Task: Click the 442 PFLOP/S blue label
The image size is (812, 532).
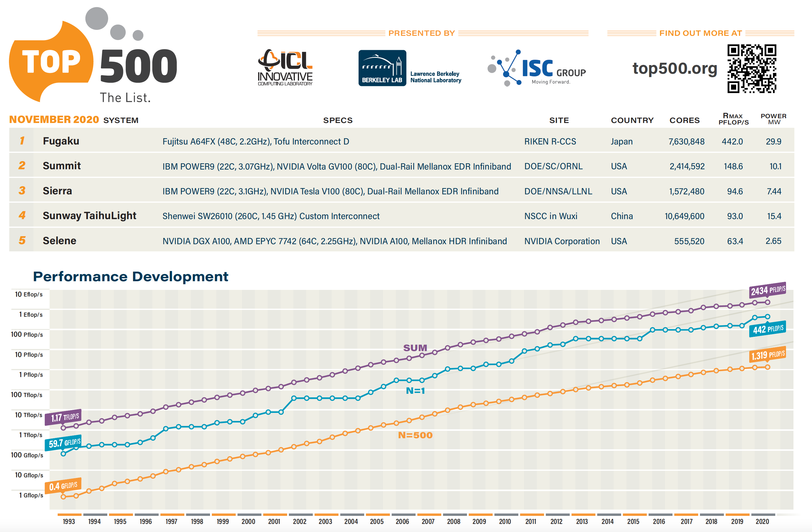Action: coord(768,329)
